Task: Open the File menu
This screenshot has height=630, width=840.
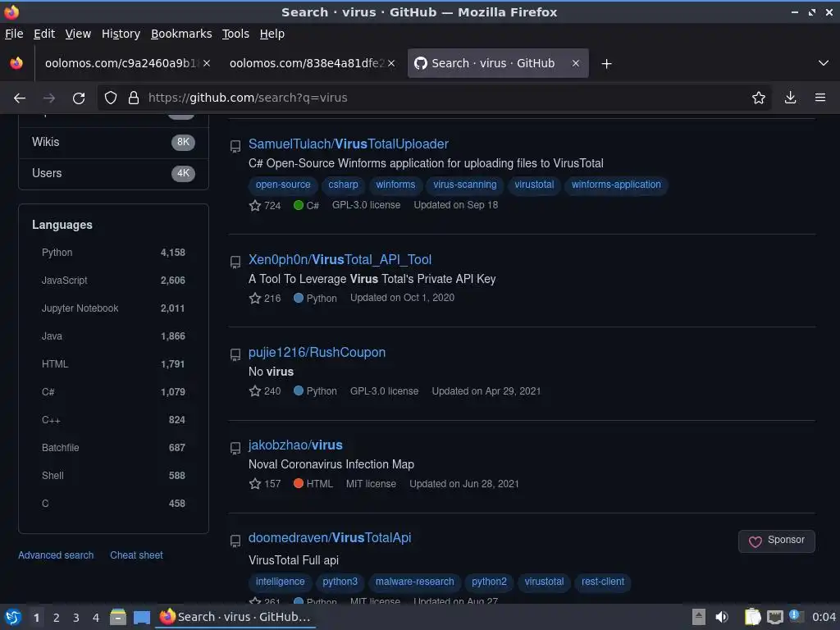Action: click(14, 34)
